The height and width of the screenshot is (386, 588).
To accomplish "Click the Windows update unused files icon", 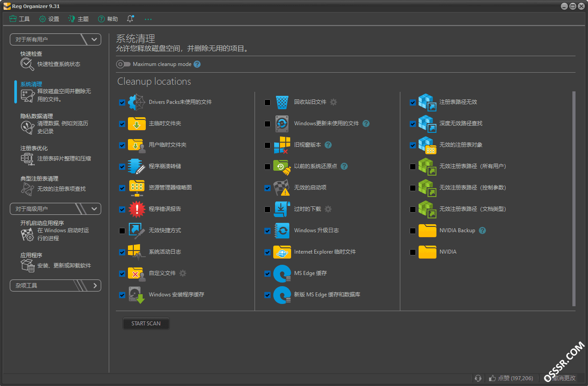I will point(282,123).
